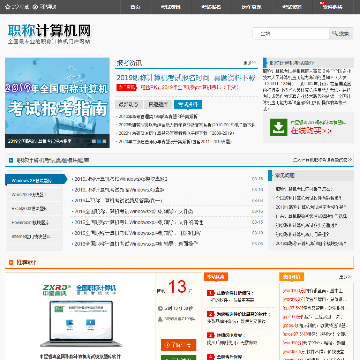Viewport: 360px width, 360px height.
Task: Click the person icon under the clock icon
Action: 160,319
